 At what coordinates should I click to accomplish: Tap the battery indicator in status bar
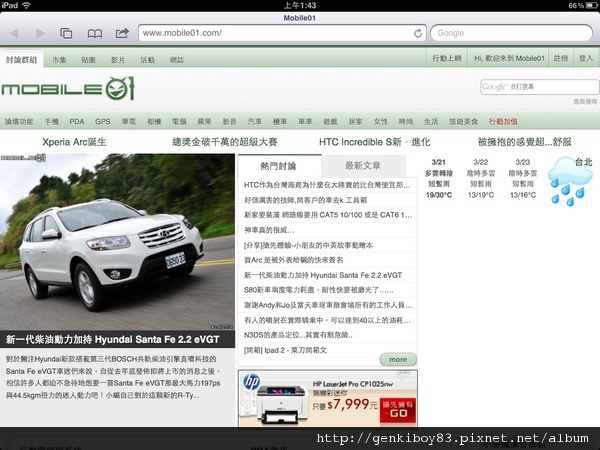coord(590,5)
